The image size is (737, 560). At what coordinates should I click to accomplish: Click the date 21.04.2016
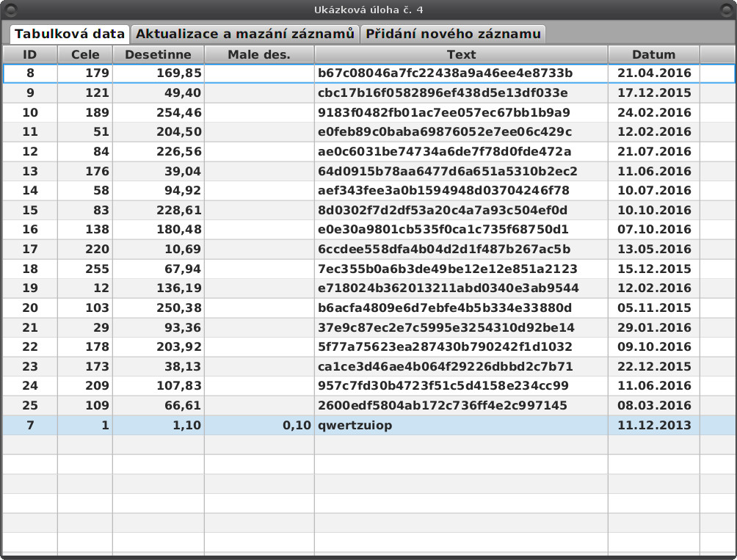pos(654,73)
